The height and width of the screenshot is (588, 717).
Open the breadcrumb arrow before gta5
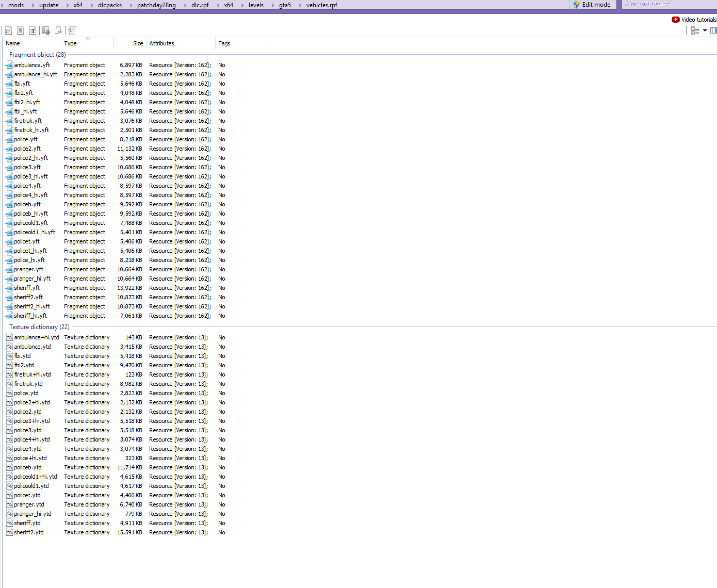[273, 5]
